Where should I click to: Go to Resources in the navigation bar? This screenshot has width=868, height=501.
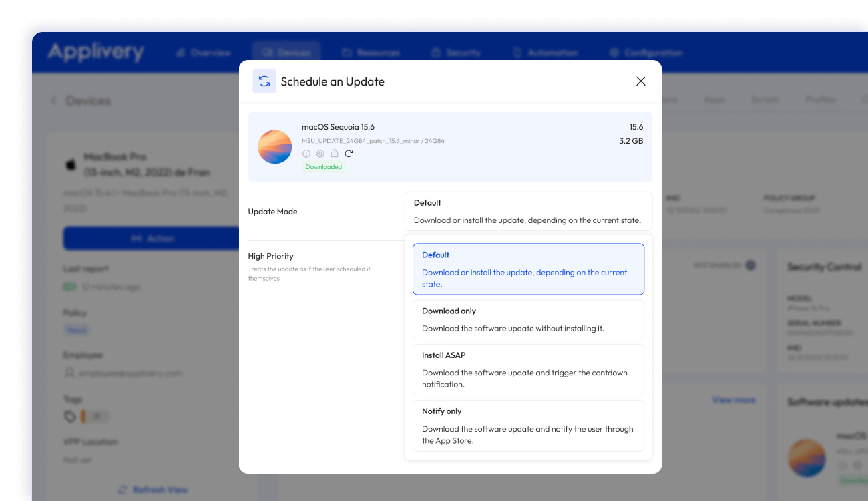[371, 53]
